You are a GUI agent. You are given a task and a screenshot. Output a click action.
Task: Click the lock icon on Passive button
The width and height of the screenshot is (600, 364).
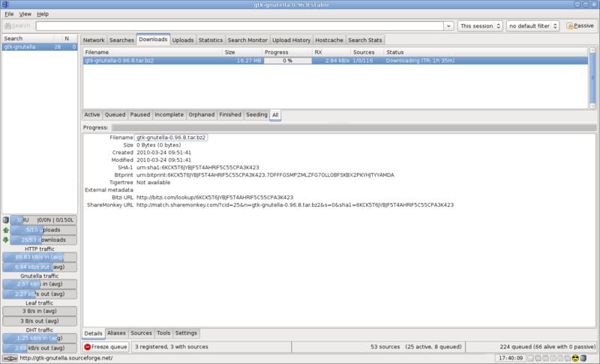tap(570, 25)
